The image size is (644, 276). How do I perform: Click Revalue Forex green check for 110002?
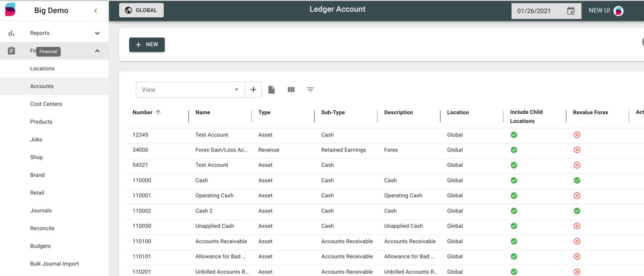pyautogui.click(x=577, y=211)
